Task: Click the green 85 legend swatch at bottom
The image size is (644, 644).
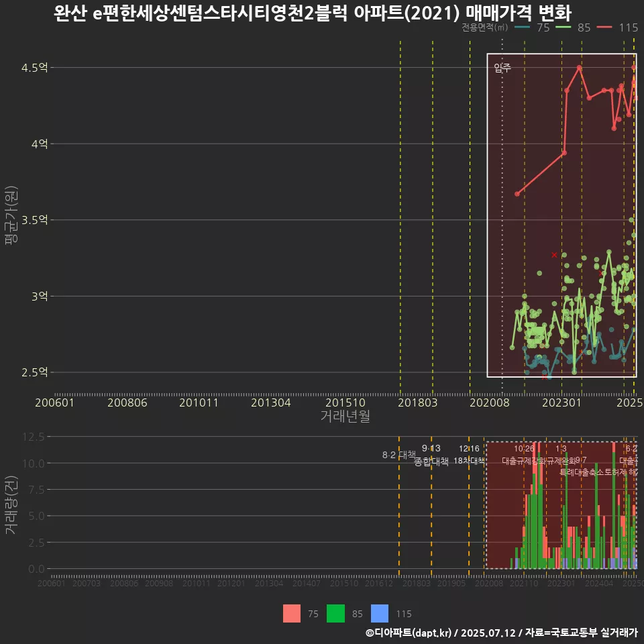Action: (x=335, y=614)
